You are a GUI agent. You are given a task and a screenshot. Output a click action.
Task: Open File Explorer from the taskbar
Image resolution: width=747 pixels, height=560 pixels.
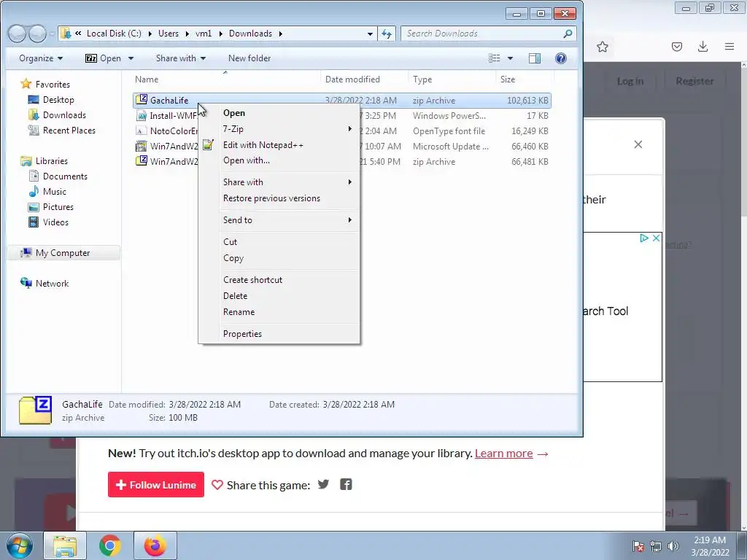65,545
